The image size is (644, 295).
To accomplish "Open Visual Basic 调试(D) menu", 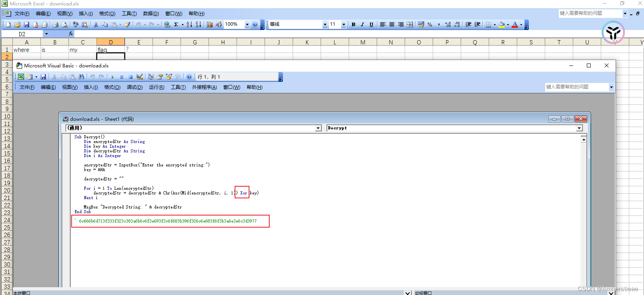I will tap(135, 87).
